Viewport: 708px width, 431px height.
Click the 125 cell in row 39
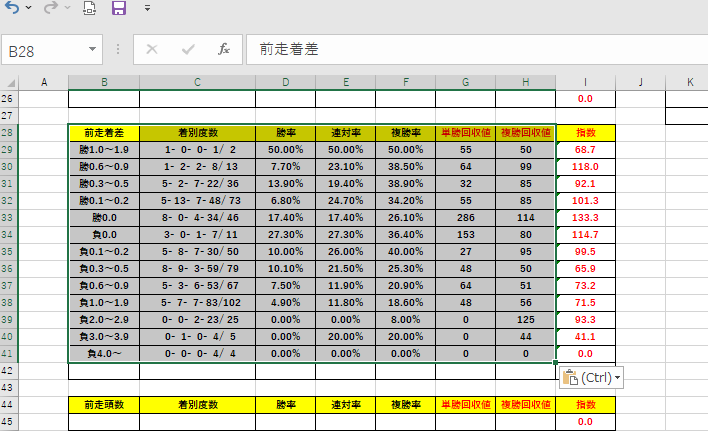pyautogui.click(x=526, y=320)
